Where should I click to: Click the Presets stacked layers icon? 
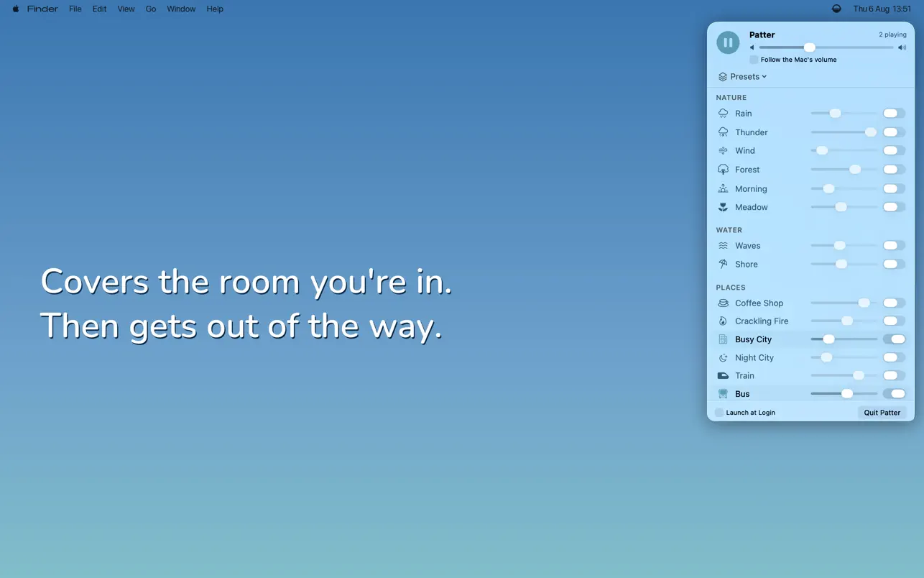click(x=723, y=77)
